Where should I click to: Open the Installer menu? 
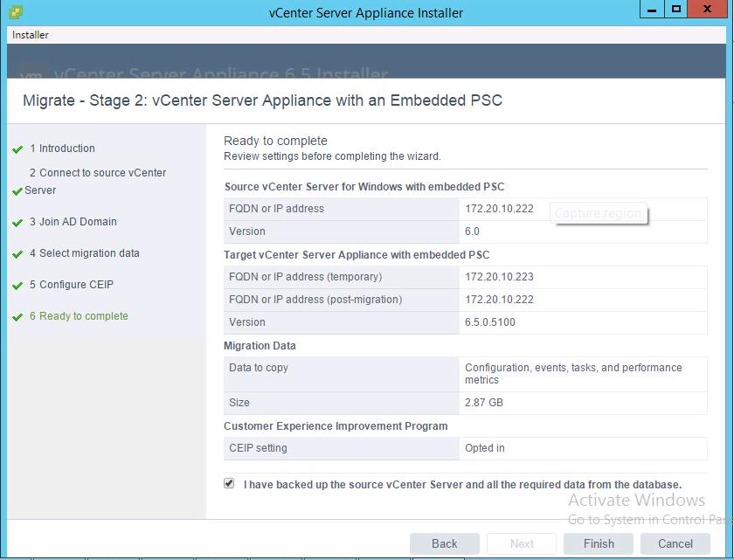pos(31,35)
